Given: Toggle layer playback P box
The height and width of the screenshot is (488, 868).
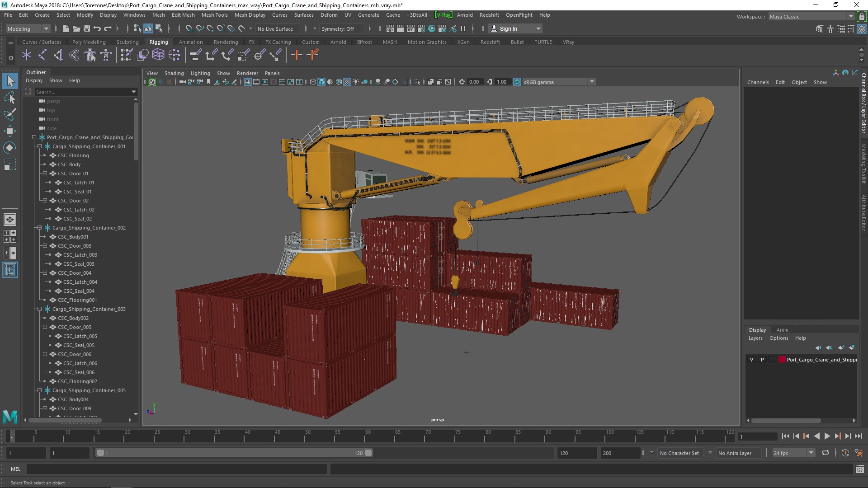Looking at the screenshot, I should tap(762, 360).
